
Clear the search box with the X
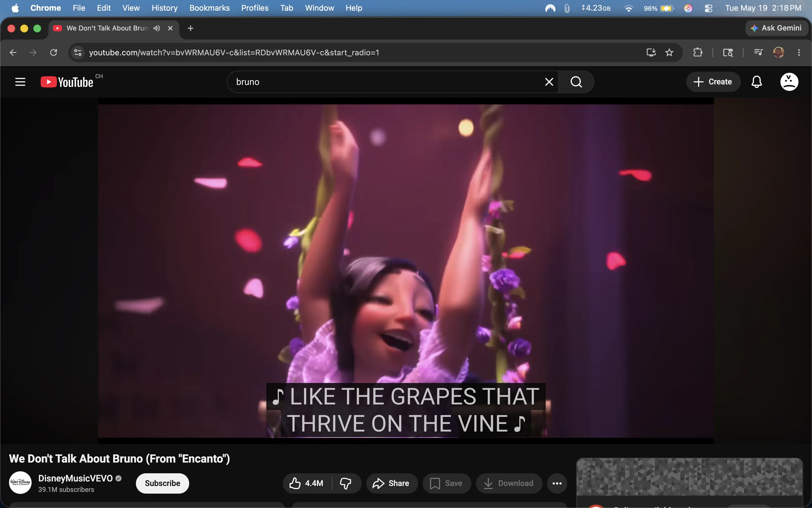pos(549,82)
